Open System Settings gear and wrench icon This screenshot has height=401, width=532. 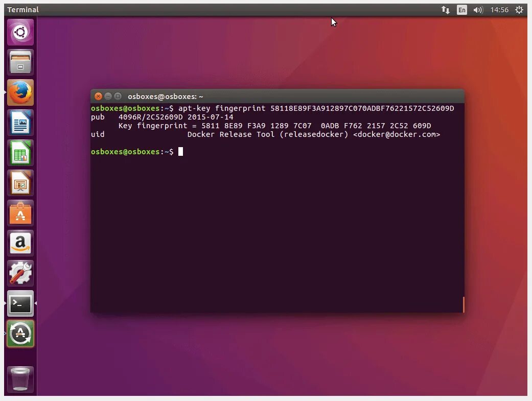tap(20, 273)
